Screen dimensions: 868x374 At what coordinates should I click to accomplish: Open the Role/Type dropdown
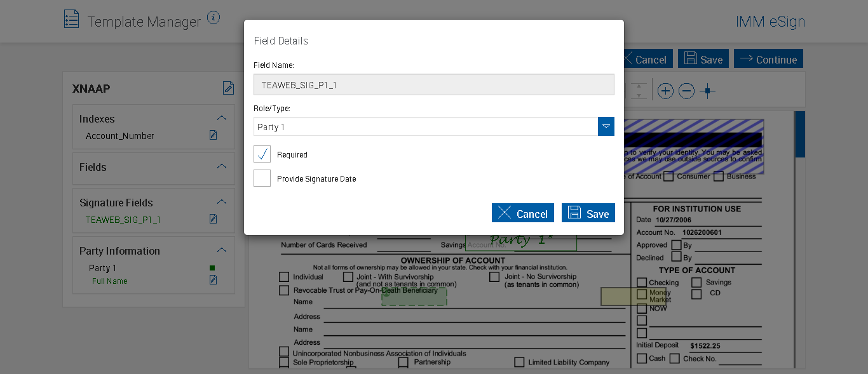tap(606, 126)
